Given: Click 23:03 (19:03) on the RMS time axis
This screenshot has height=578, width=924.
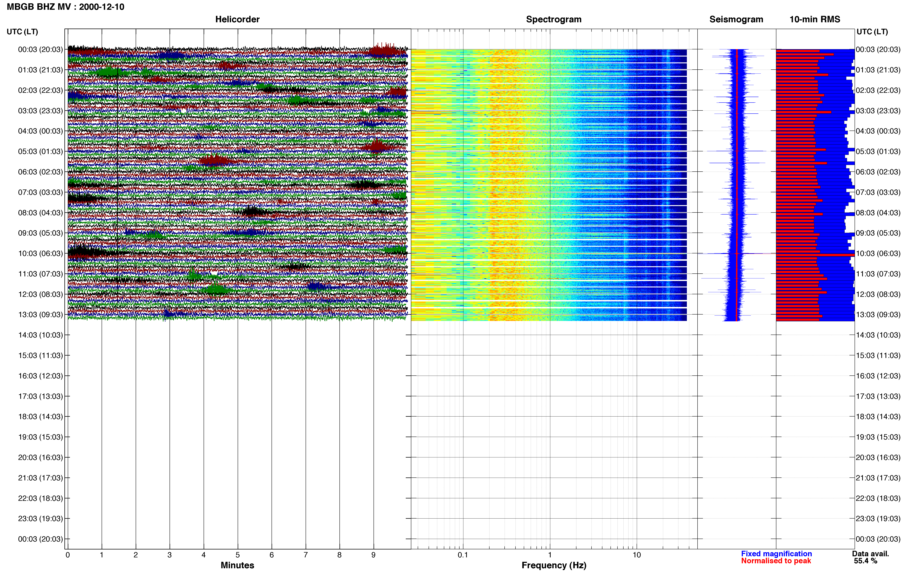Looking at the screenshot, I should [878, 519].
